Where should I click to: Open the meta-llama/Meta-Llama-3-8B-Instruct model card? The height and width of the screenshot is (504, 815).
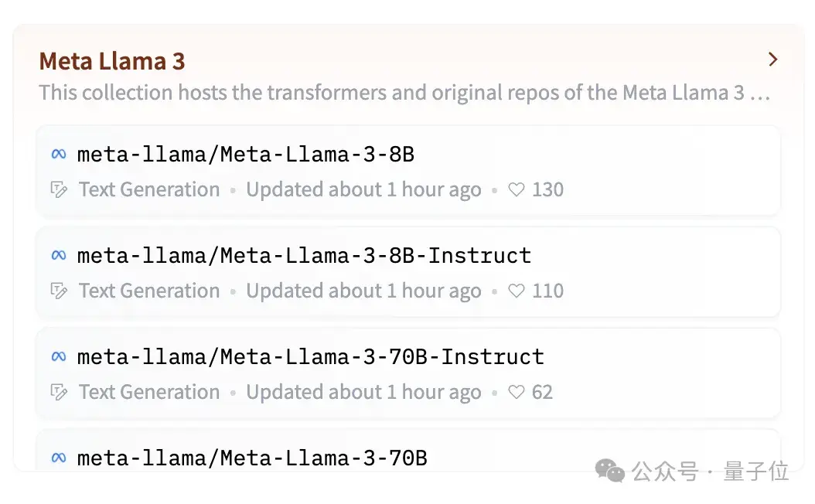(303, 255)
